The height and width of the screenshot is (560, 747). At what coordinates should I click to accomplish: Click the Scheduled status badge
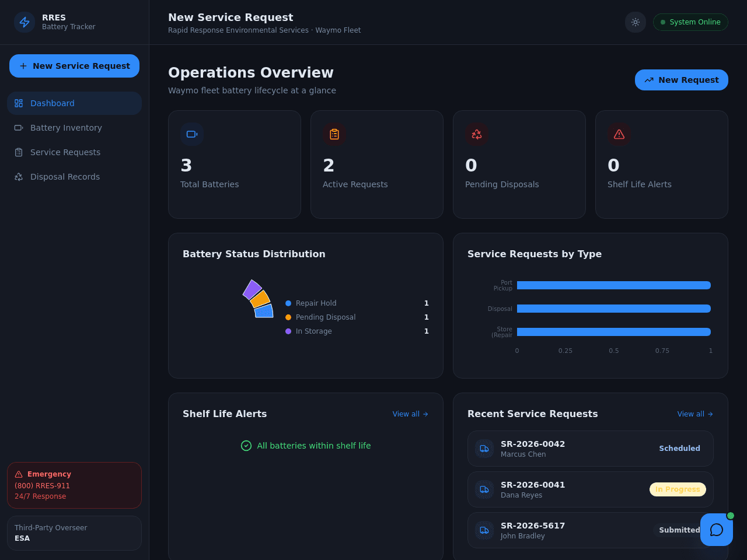(679, 449)
